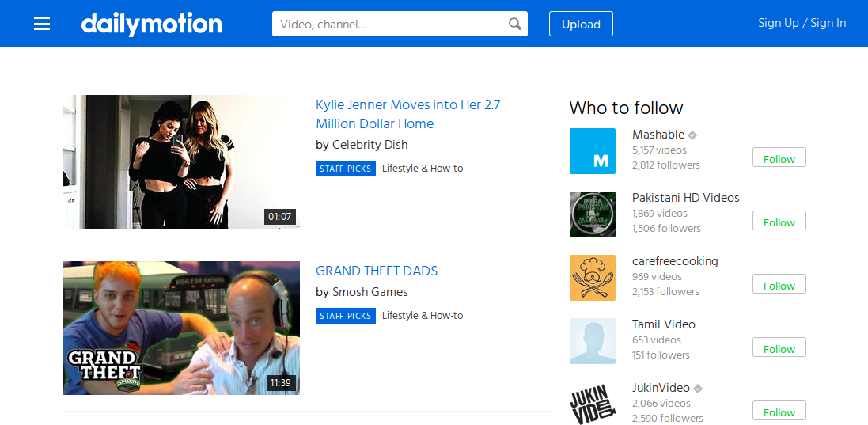Click the search magnifier icon
This screenshot has height=425, width=868.
(515, 24)
